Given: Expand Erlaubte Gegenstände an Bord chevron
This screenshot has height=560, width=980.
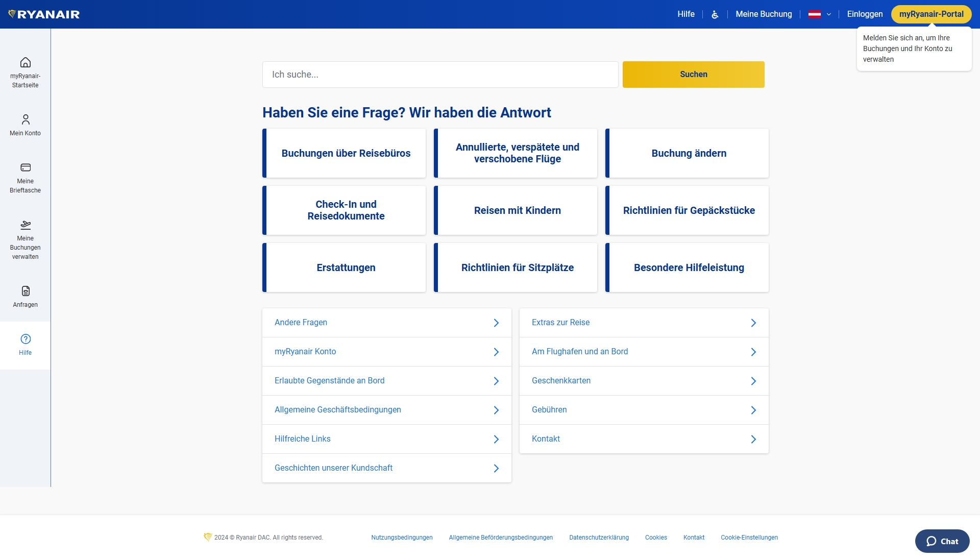Looking at the screenshot, I should coord(496,381).
